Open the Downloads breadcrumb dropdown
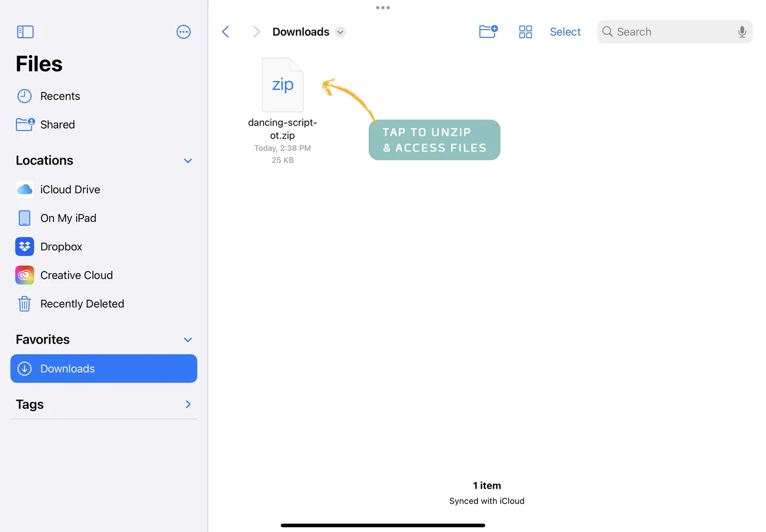766x532 pixels. (340, 32)
